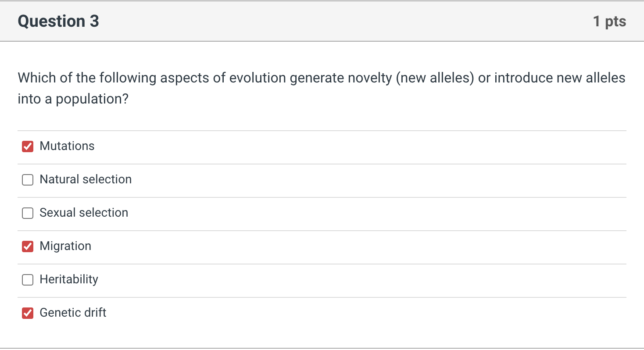Click the empty checkbox beside Heritability
The height and width of the screenshot is (350, 644).
[x=27, y=280]
